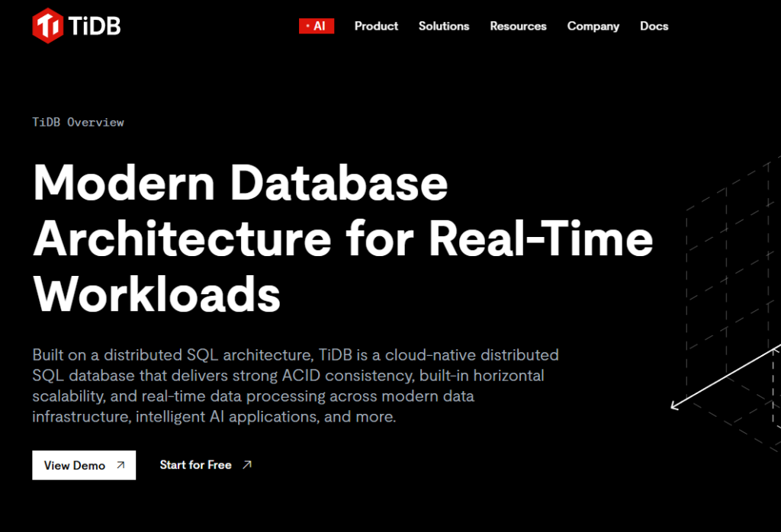This screenshot has width=781, height=532.
Task: Open the Company menu item
Action: click(x=593, y=27)
